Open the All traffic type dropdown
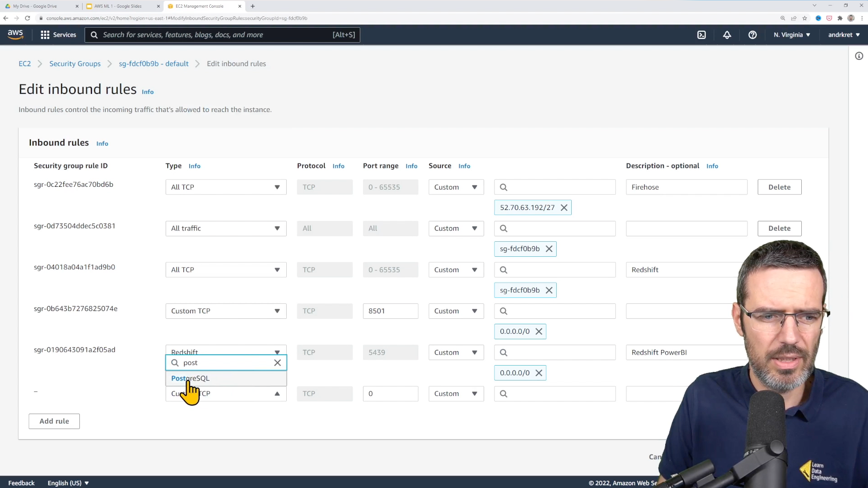 click(226, 229)
